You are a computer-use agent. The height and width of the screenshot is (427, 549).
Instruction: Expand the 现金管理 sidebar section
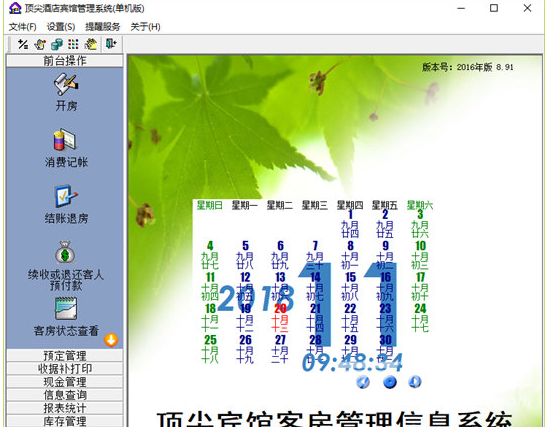coord(65,382)
